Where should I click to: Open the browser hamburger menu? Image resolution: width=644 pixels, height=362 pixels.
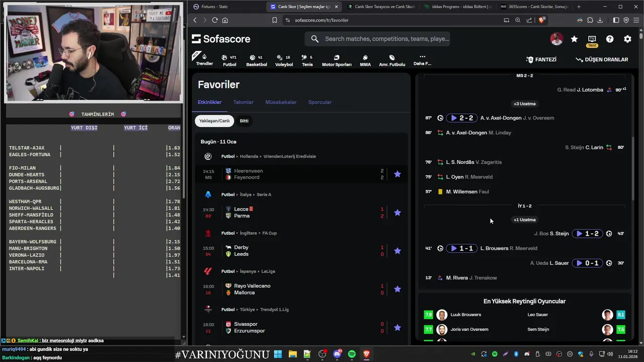[636, 20]
